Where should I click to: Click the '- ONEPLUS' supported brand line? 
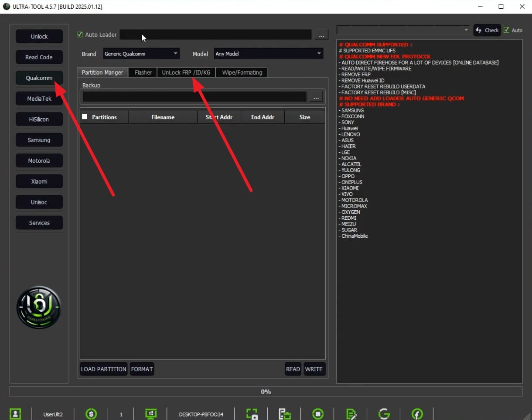351,182
